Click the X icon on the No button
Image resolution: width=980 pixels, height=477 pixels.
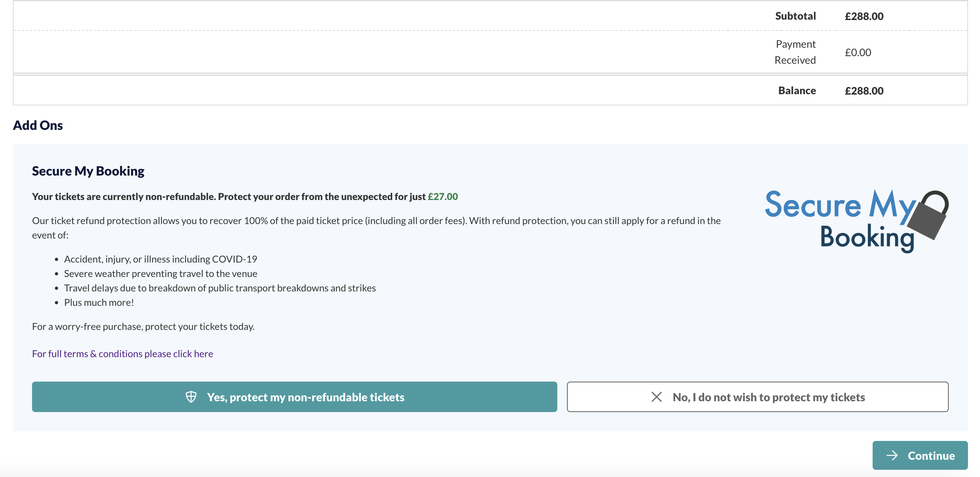point(657,397)
